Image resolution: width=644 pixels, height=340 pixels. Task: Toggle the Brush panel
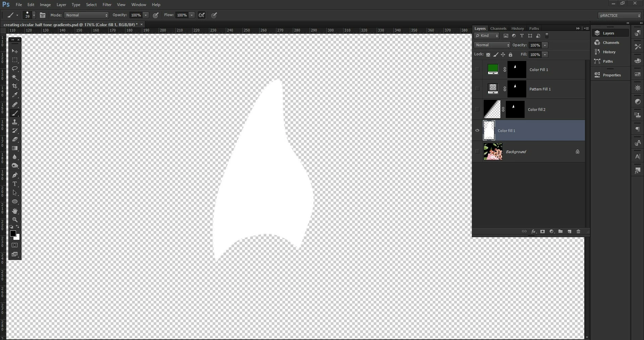click(x=43, y=15)
